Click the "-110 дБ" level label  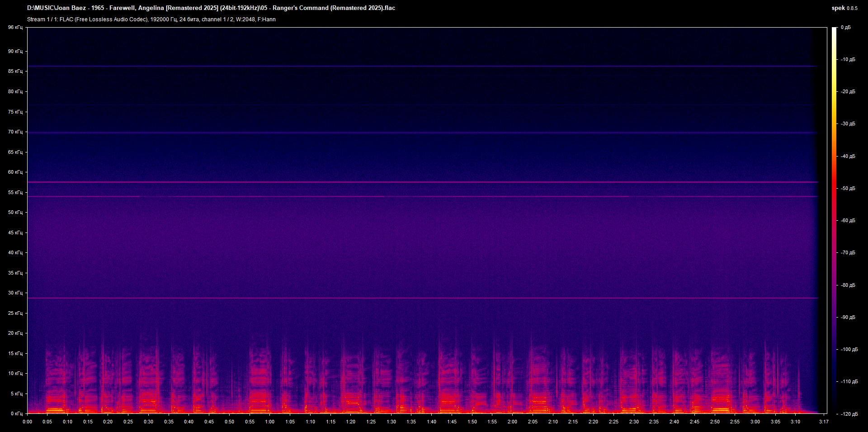point(849,382)
